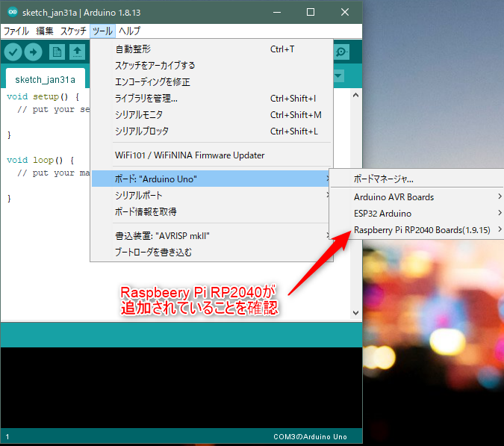Click the New sketch file icon

point(57,52)
